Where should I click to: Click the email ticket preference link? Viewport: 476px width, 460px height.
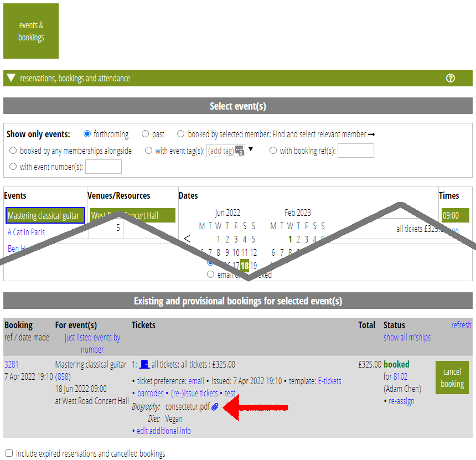(x=196, y=381)
